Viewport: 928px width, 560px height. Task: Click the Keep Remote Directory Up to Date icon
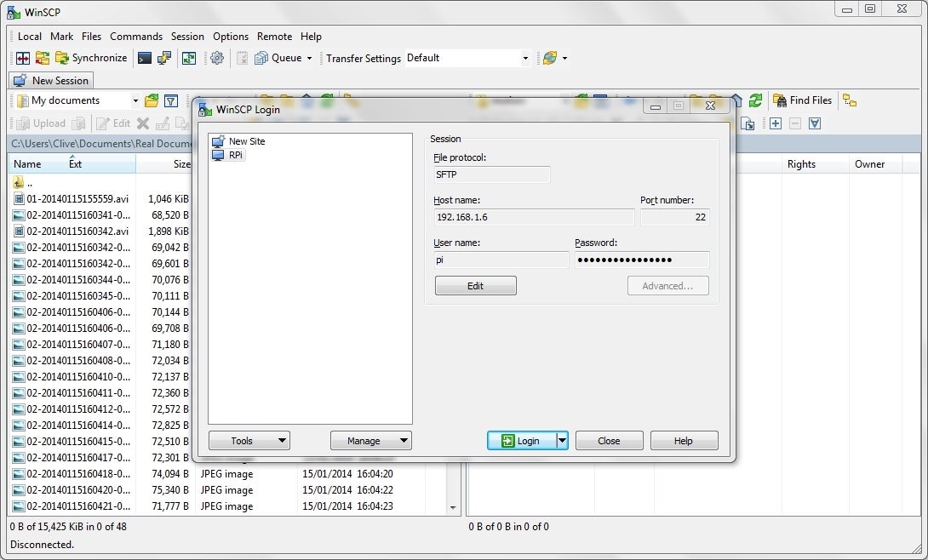click(189, 58)
